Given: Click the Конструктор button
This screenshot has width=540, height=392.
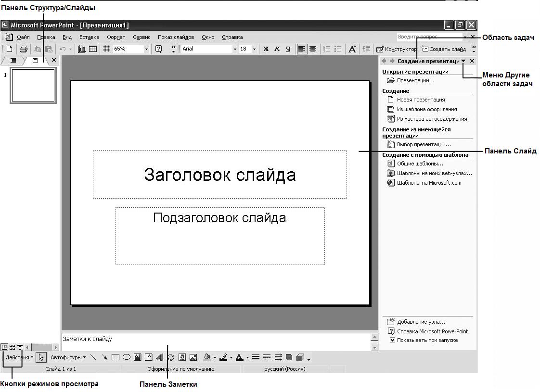Looking at the screenshot, I should click(x=397, y=49).
